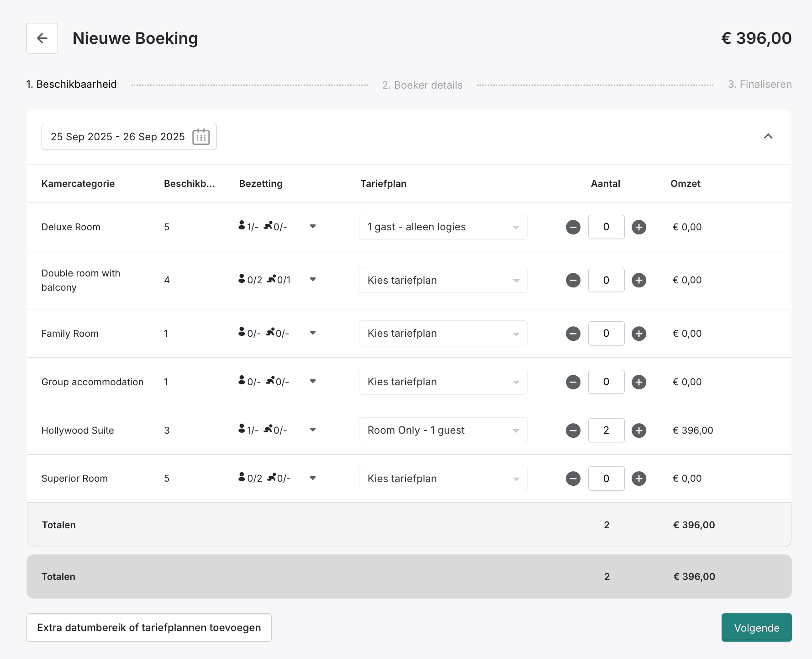
Task: Increase Hollywood Suite quantity
Action: click(x=639, y=430)
